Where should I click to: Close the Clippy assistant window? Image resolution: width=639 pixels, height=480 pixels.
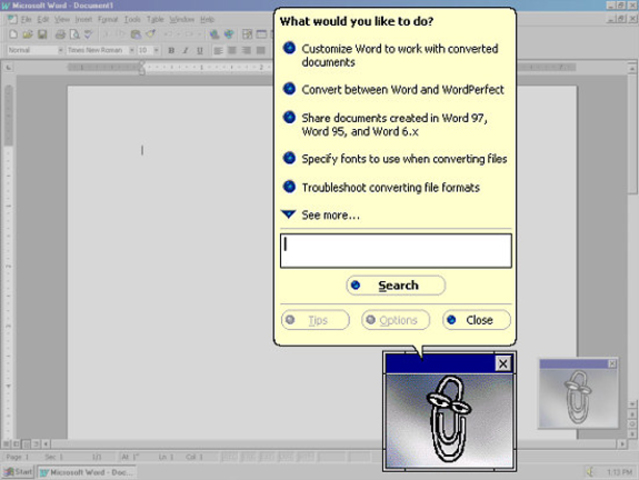click(503, 363)
